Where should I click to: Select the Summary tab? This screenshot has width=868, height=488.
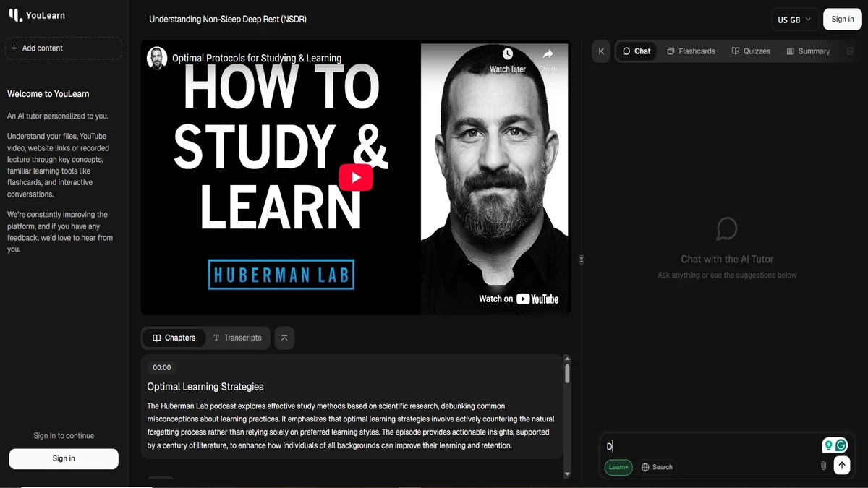coord(808,51)
